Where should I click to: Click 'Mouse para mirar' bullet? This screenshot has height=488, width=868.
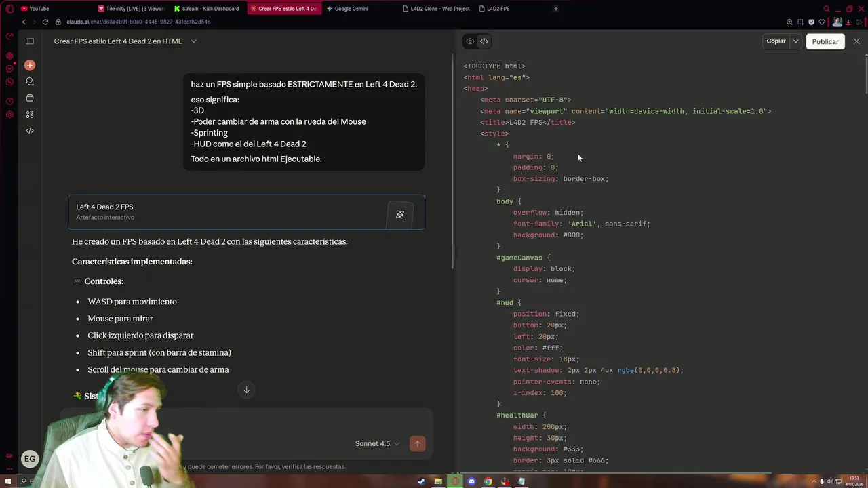[120, 319]
